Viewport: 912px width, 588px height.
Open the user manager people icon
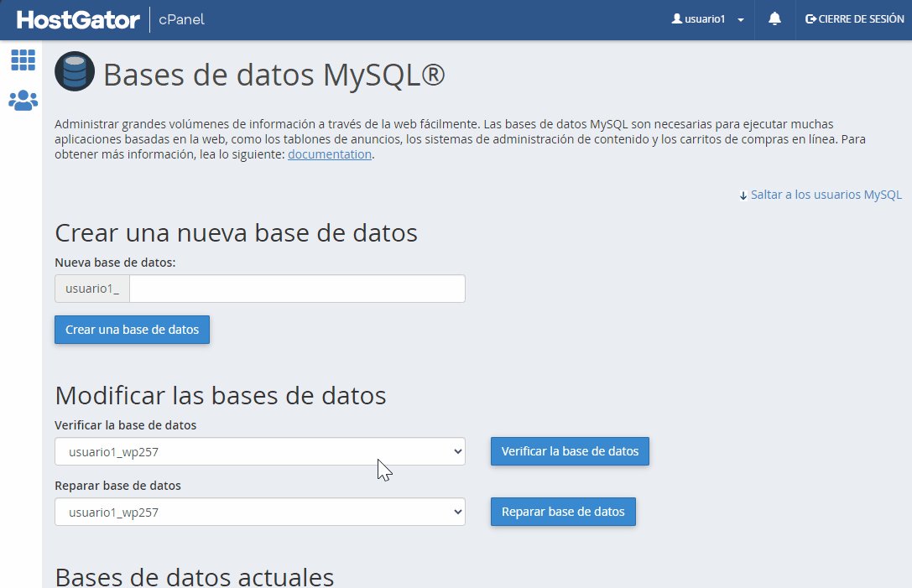tap(23, 101)
